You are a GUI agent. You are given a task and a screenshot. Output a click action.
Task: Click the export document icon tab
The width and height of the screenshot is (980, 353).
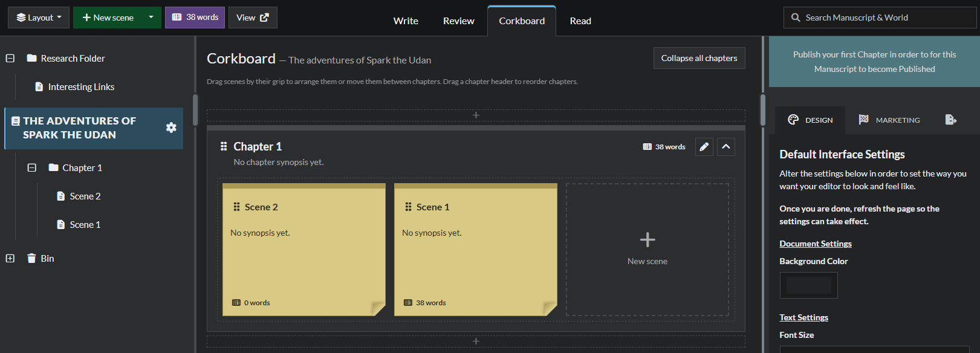(951, 120)
